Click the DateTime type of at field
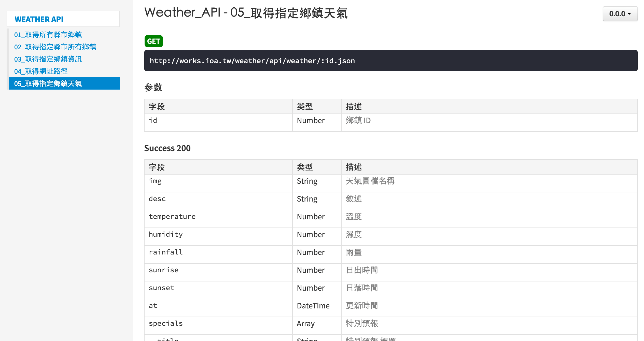Screen dimensions: 644x341 click(313, 306)
